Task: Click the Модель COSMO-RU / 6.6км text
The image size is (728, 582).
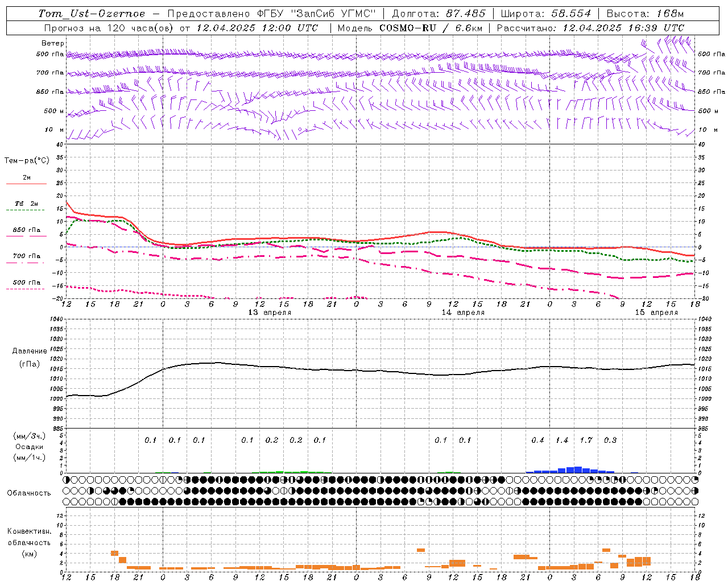Action: tap(410, 28)
